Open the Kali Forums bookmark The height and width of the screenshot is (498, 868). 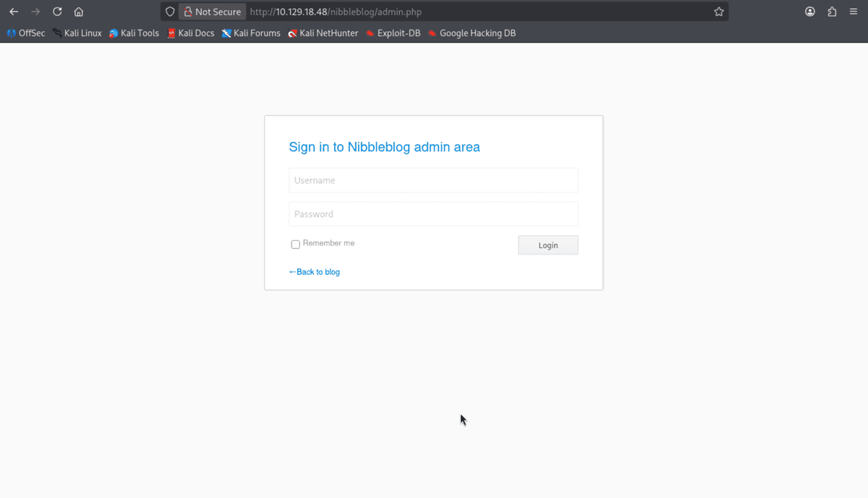pos(251,33)
